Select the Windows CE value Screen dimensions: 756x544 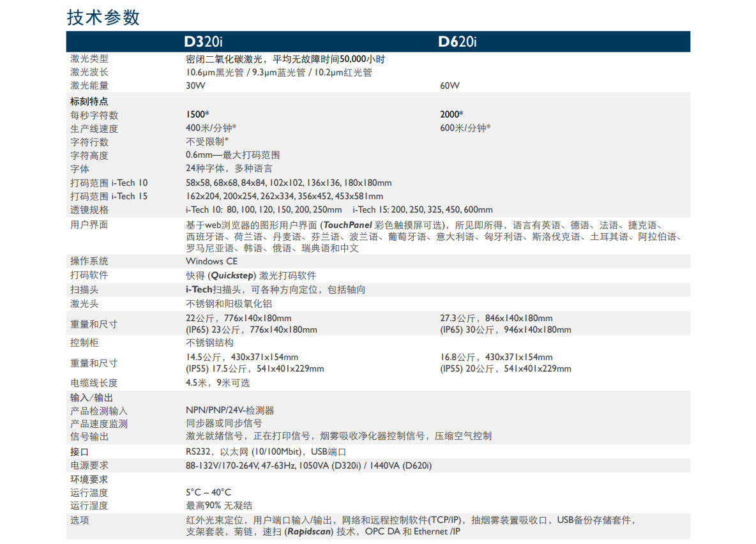[x=211, y=261]
